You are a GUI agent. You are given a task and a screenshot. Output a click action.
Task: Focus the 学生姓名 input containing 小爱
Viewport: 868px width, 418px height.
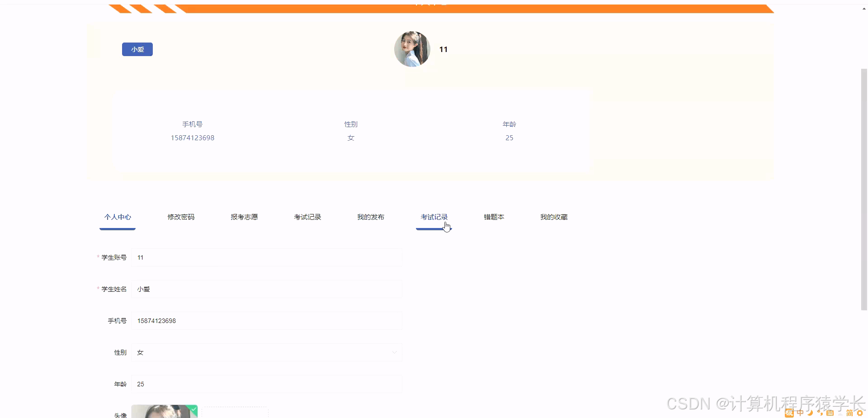tap(267, 289)
